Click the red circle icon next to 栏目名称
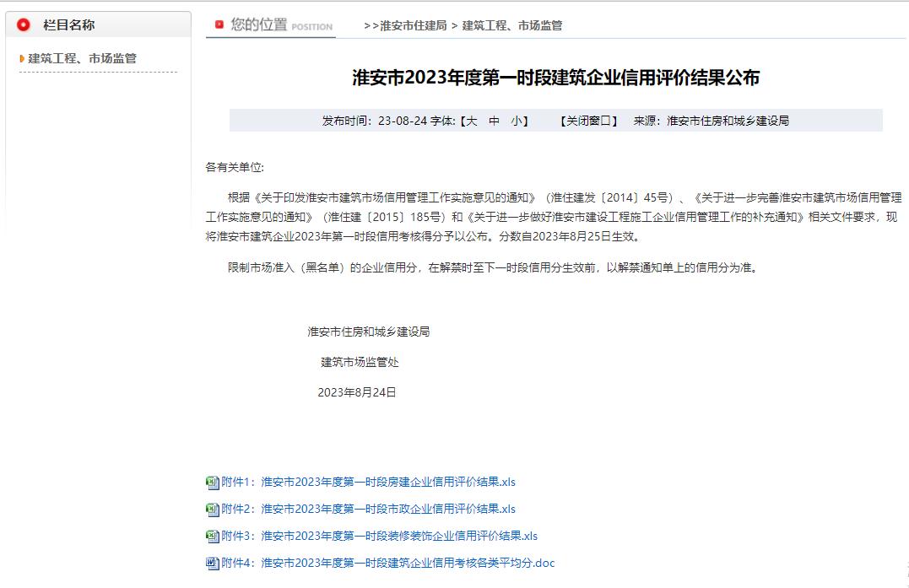 [x=24, y=25]
